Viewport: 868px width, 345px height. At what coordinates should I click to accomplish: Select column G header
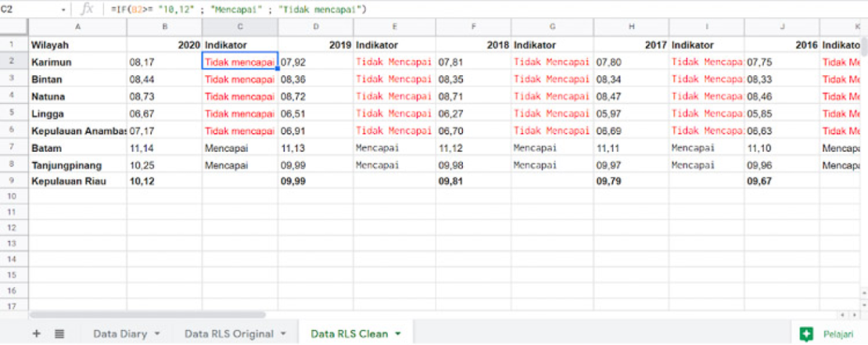click(553, 27)
